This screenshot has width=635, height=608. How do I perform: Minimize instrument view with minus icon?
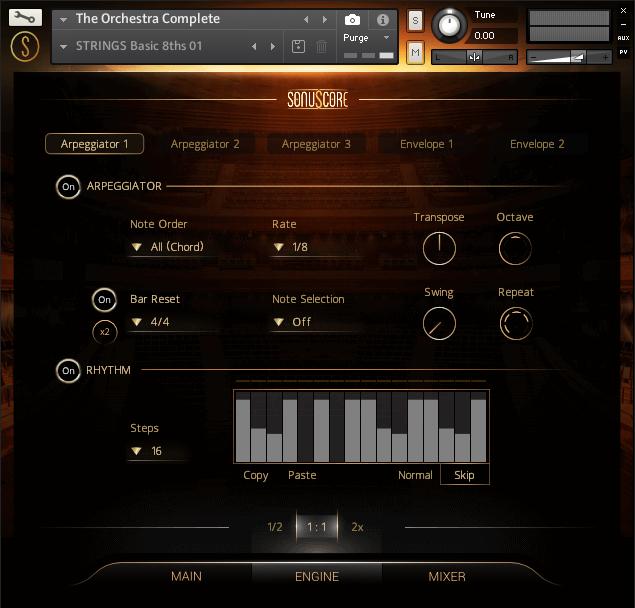[624, 24]
